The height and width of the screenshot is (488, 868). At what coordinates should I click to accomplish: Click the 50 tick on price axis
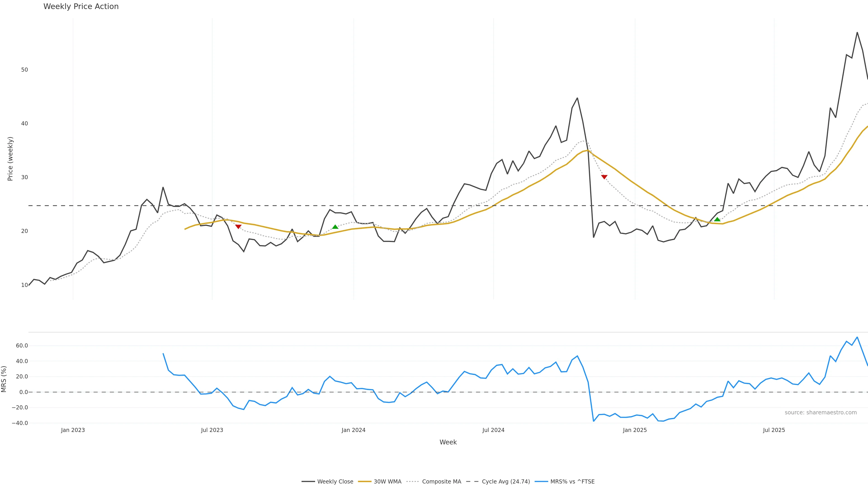[24, 70]
